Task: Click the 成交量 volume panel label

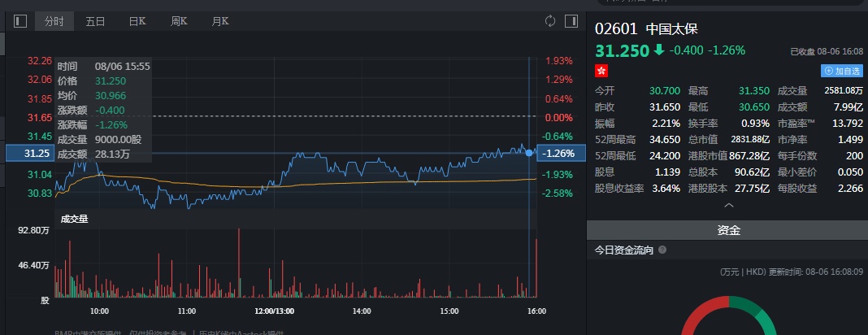Action: tap(74, 218)
